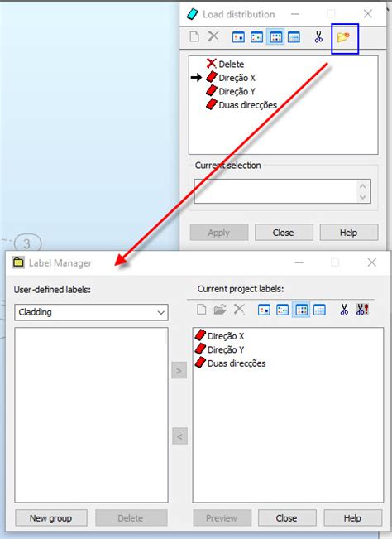Click Help button in Label Manager

click(352, 518)
